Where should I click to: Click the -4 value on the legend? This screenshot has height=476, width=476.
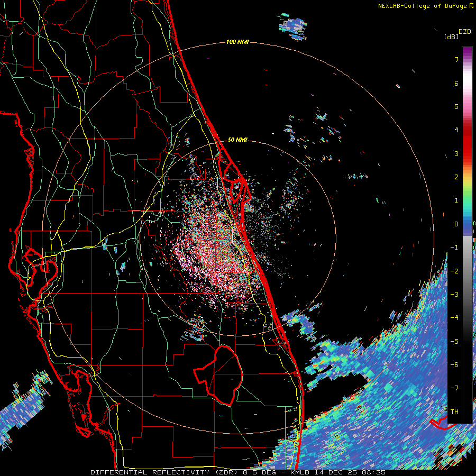click(454, 318)
